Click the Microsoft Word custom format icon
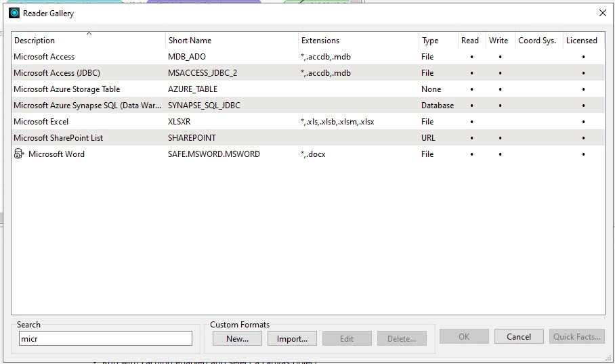The width and height of the screenshot is (615, 364). [19, 154]
